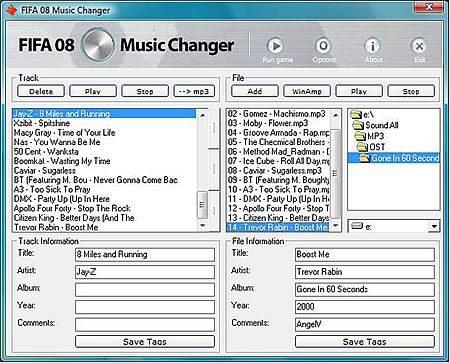Select file 05 - The Checmical Brothers
The height and width of the screenshot is (363, 450).
pos(278,142)
